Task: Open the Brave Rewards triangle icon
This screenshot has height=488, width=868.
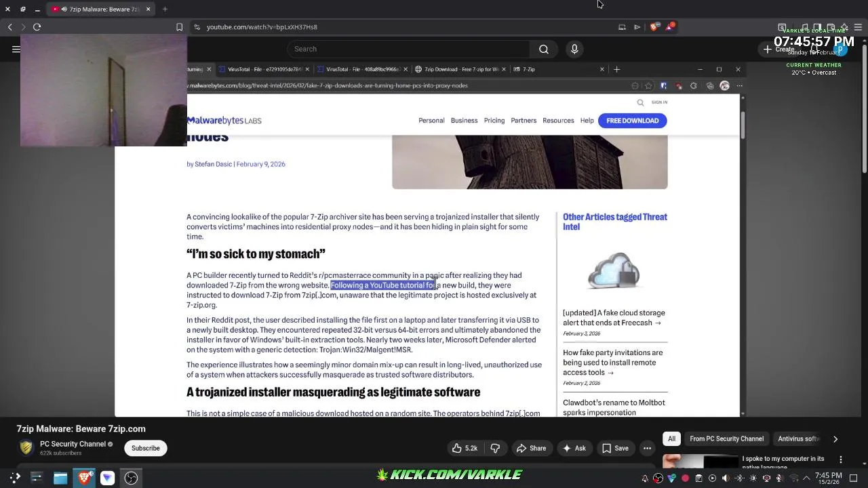Action: click(x=670, y=26)
